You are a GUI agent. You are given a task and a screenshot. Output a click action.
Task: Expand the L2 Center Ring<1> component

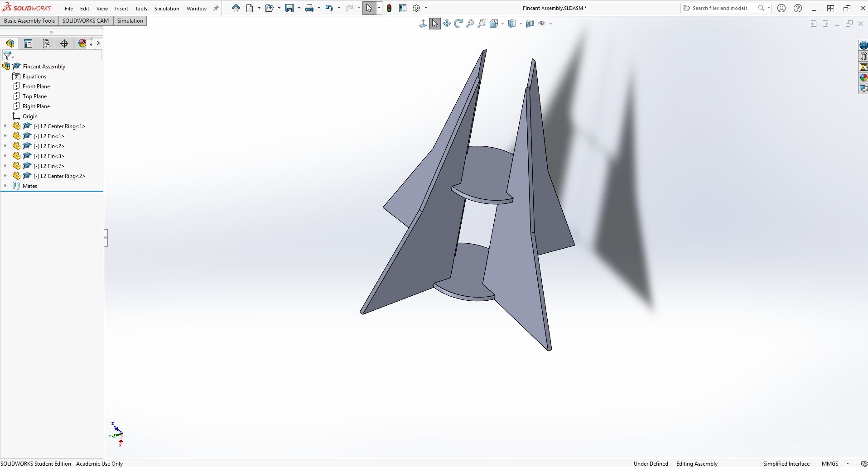5,126
